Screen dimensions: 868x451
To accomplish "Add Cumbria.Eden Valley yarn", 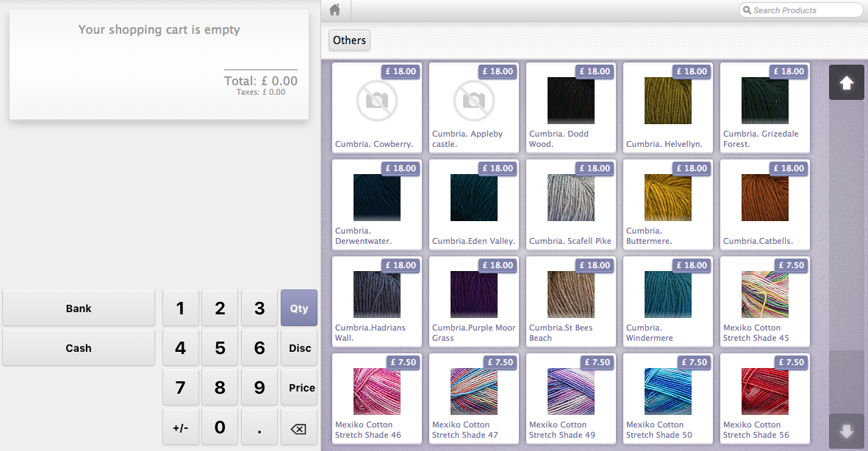I will pyautogui.click(x=474, y=205).
